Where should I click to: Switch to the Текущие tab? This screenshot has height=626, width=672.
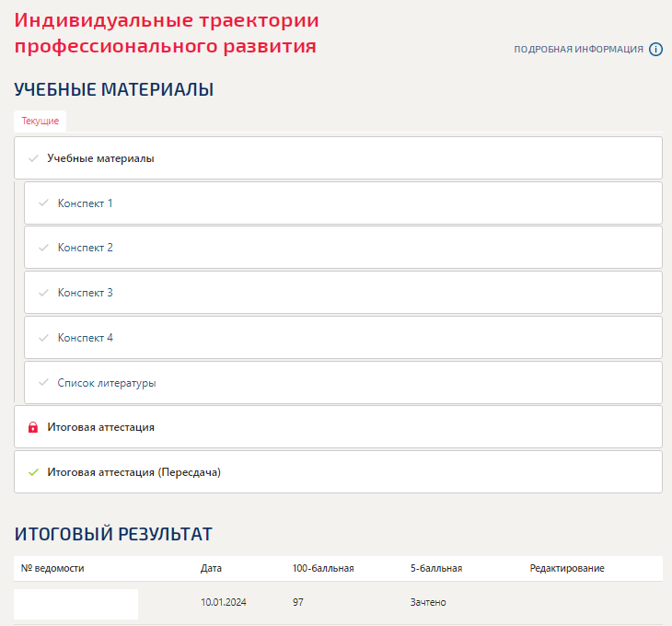40,121
